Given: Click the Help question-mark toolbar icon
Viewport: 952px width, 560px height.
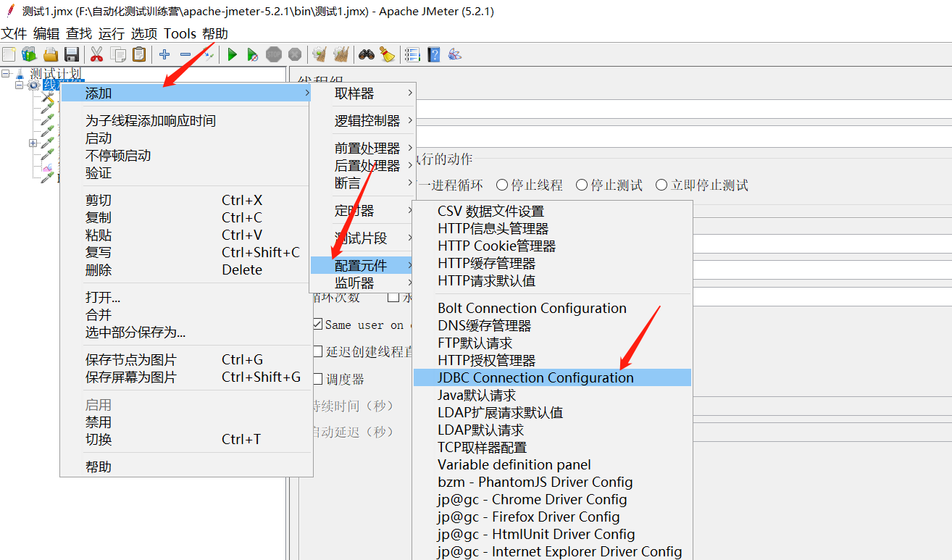Looking at the screenshot, I should tap(433, 54).
